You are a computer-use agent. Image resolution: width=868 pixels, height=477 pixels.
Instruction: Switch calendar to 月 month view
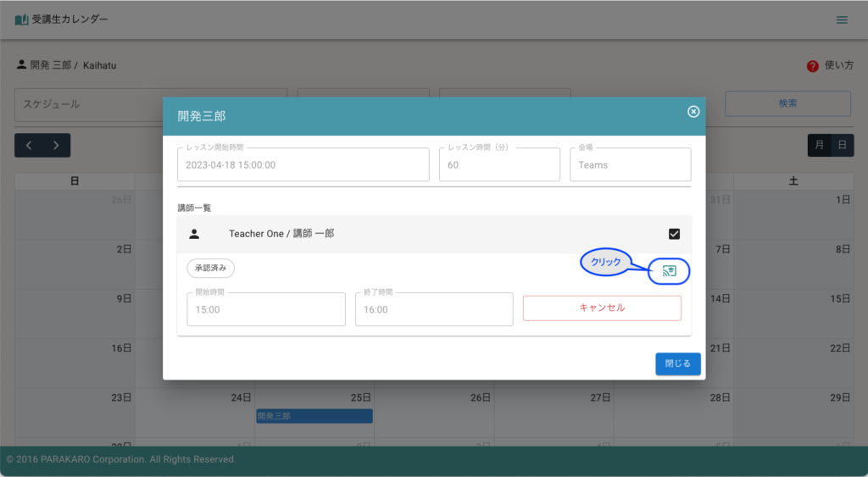click(819, 146)
